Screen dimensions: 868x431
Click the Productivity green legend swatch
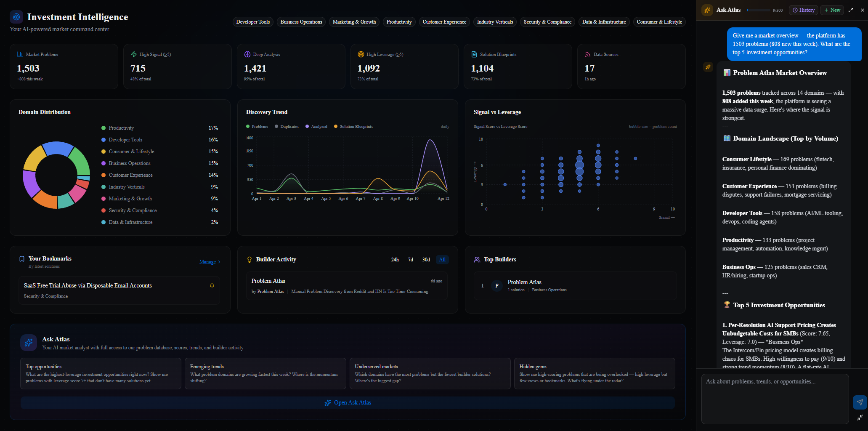point(104,128)
